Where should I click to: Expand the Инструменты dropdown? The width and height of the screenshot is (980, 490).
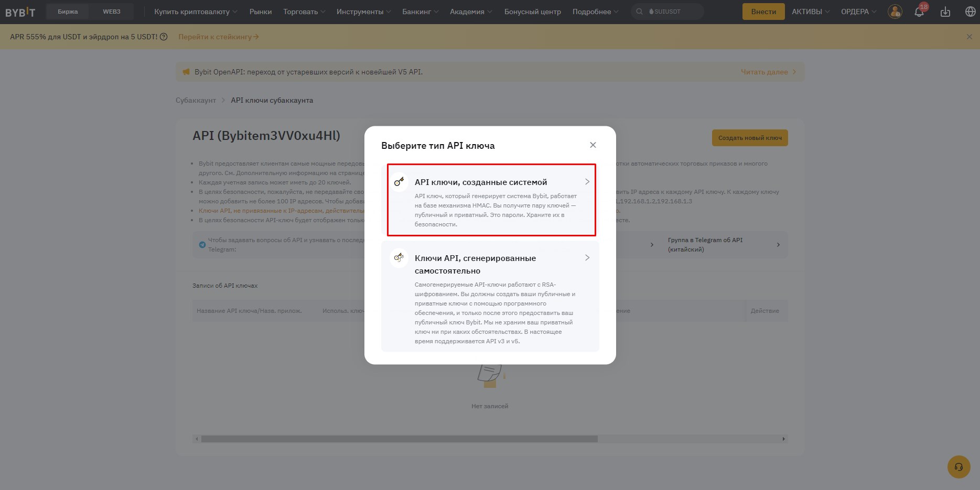364,12
